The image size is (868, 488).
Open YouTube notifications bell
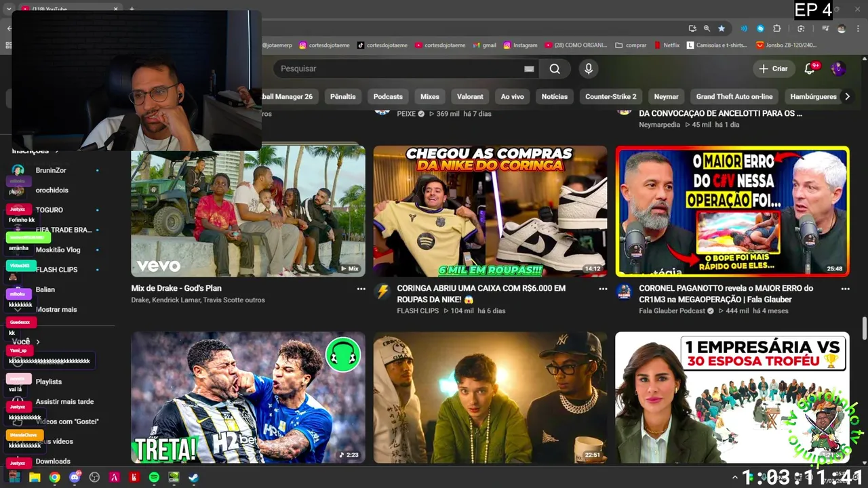810,68
